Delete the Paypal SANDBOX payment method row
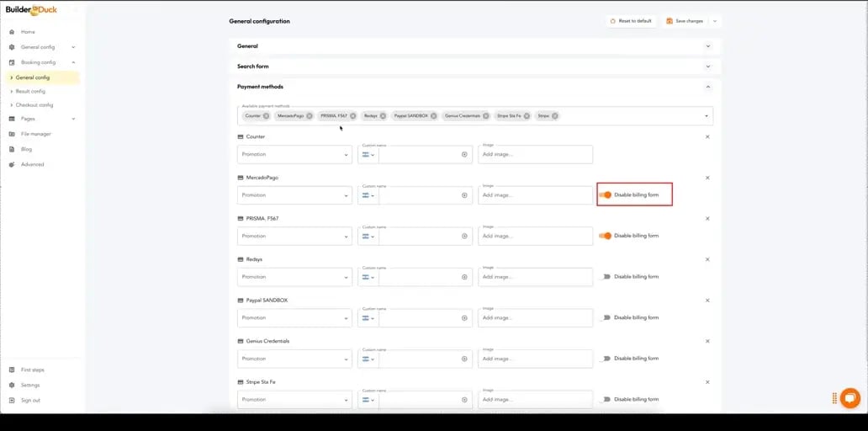The width and height of the screenshot is (868, 431). 707,301
